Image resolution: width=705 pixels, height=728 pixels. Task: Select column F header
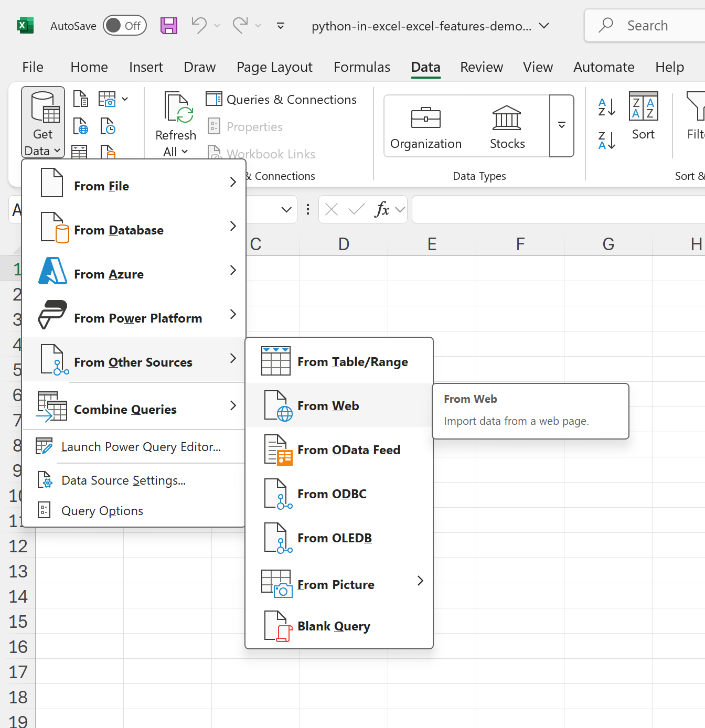pos(520,244)
